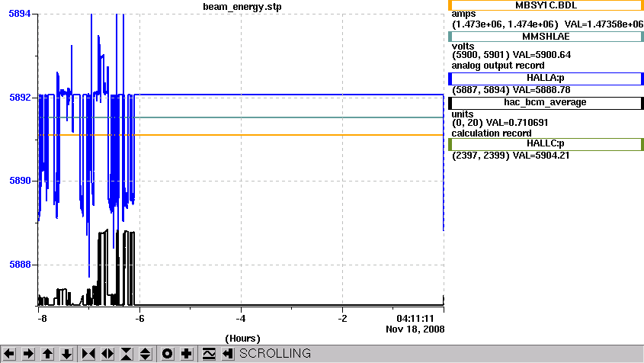Image resolution: width=644 pixels, height=363 pixels.
Task: Click the pan up arrow button
Action: pyautogui.click(x=48, y=354)
